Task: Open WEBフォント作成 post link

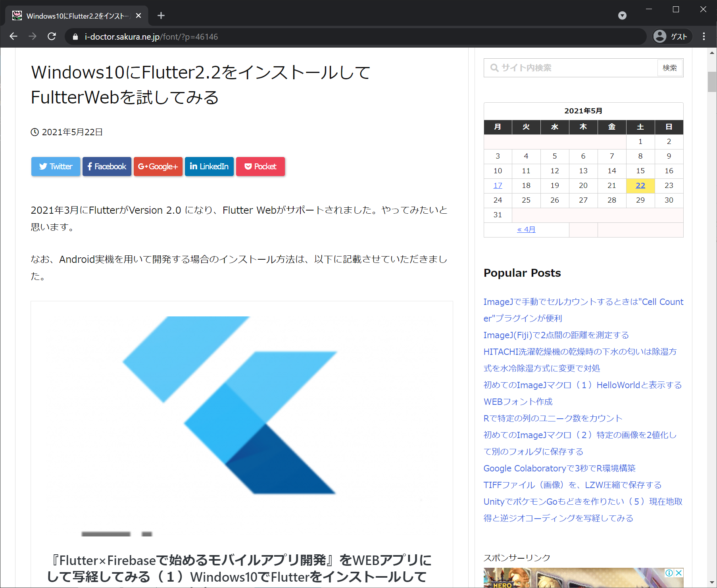Action: pos(518,402)
